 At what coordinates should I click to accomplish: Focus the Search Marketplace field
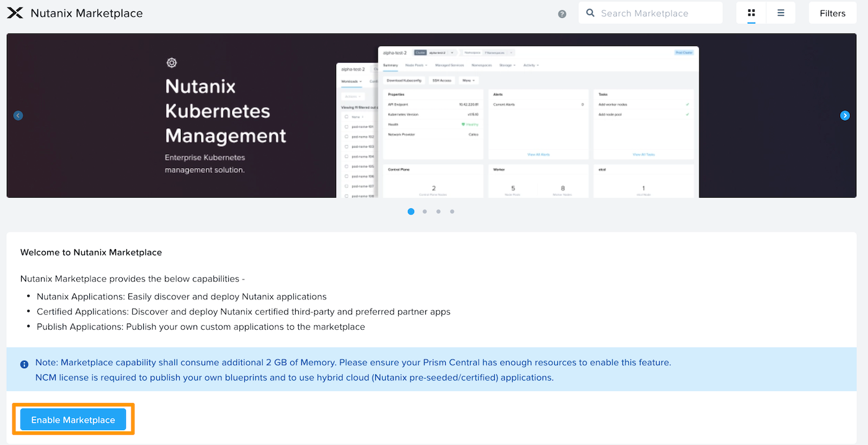click(x=657, y=13)
